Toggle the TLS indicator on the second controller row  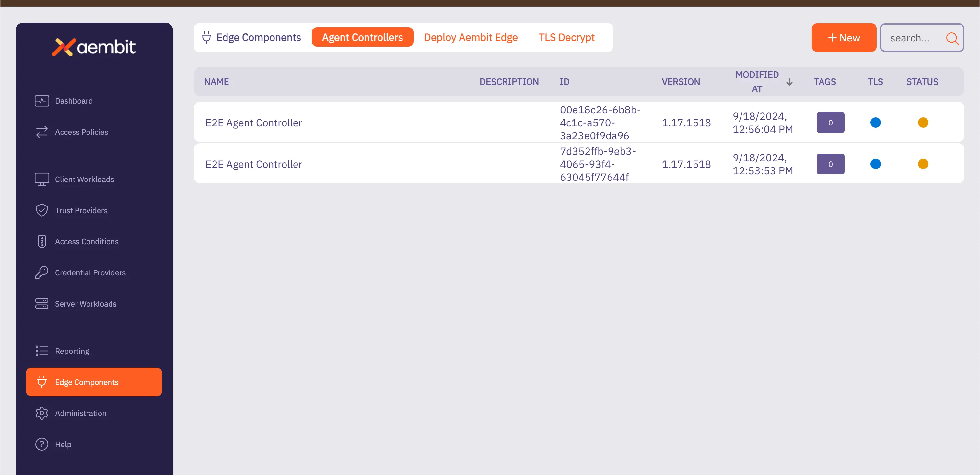point(875,164)
